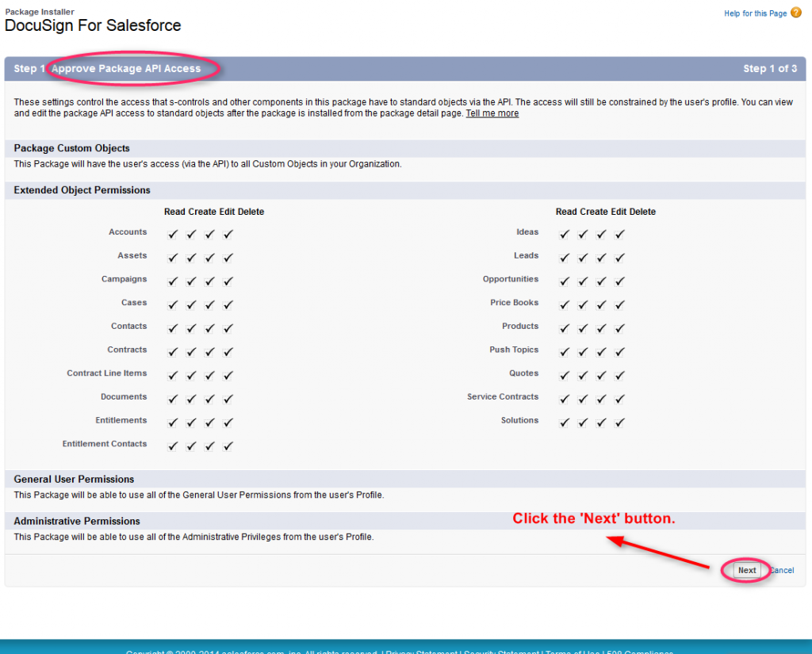Click the Solutions Delete checkmark
812x654 pixels.
[x=619, y=423]
